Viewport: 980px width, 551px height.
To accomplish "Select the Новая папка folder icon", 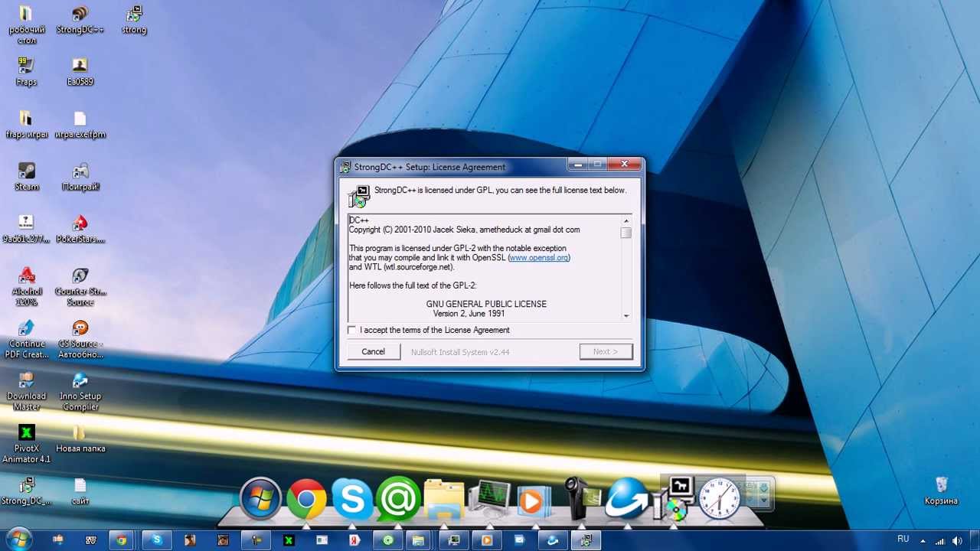I will 80,439.
